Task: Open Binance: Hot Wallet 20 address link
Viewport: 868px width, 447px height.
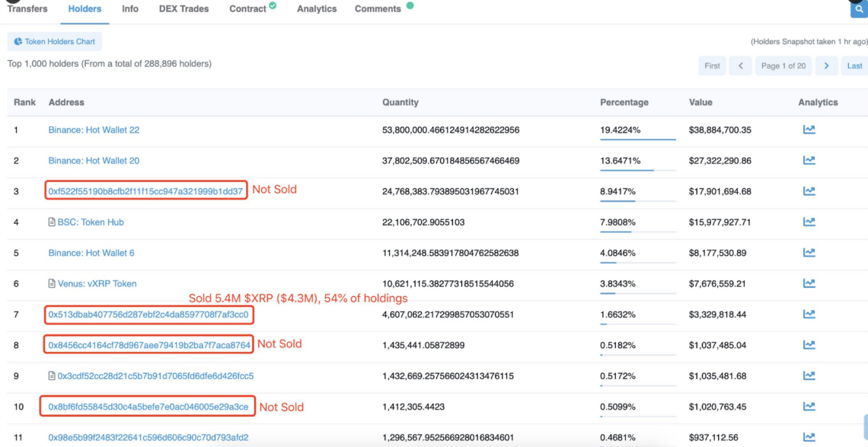Action: tap(94, 161)
